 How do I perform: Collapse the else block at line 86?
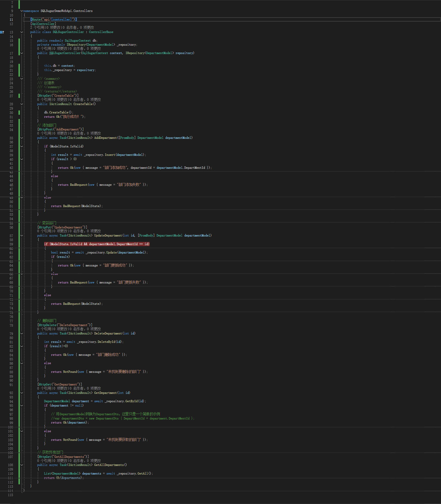tap(22, 363)
